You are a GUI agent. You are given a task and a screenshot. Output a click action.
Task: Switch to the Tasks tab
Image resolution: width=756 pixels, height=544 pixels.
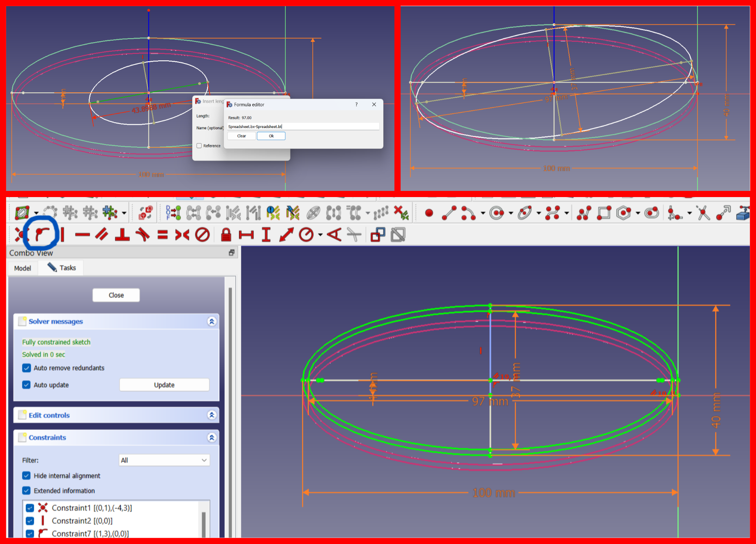click(x=61, y=267)
